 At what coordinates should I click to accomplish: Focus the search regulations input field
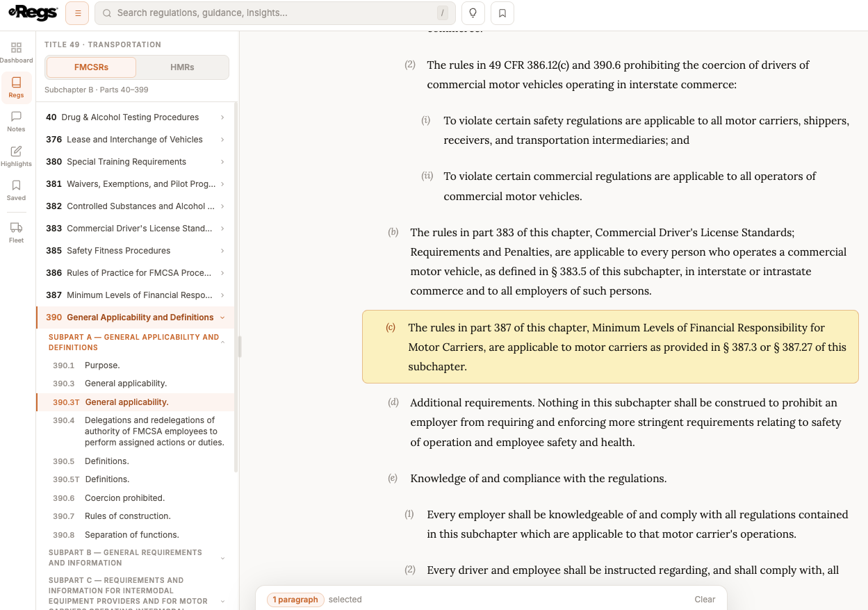275,13
